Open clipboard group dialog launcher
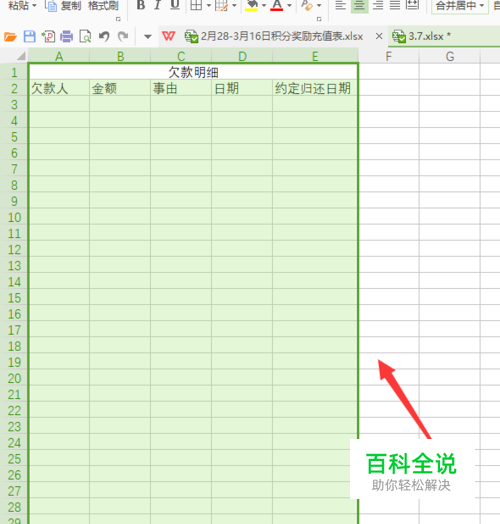Viewport: 500px width, 524px height. 118,19
